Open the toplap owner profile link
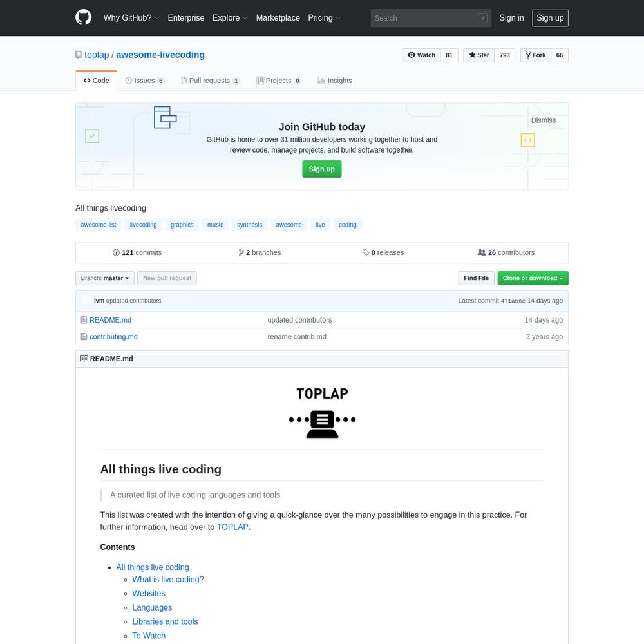Image resolution: width=644 pixels, height=644 pixels. (x=97, y=55)
